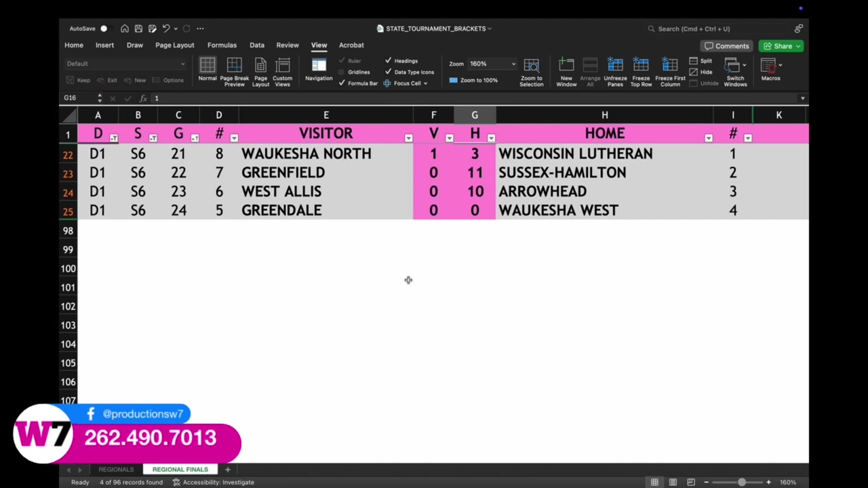
Task: Open the VISITOR column filter dropdown
Action: click(x=408, y=138)
